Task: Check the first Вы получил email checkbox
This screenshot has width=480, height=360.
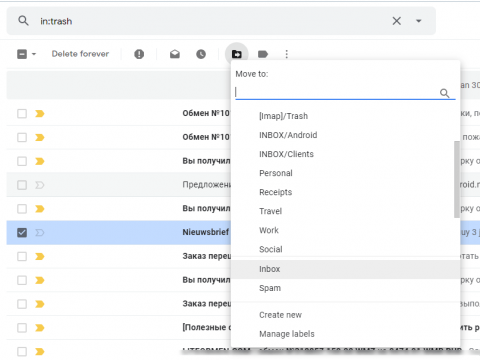Action: click(x=22, y=161)
